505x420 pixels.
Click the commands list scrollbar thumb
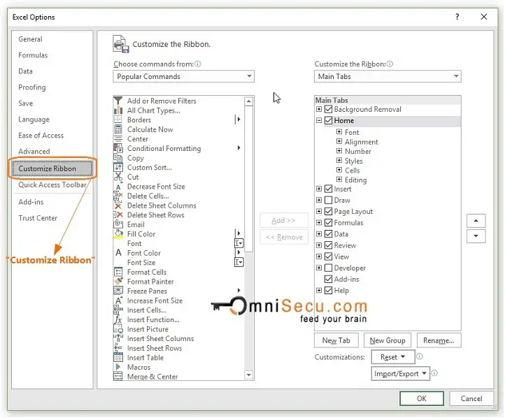248,178
